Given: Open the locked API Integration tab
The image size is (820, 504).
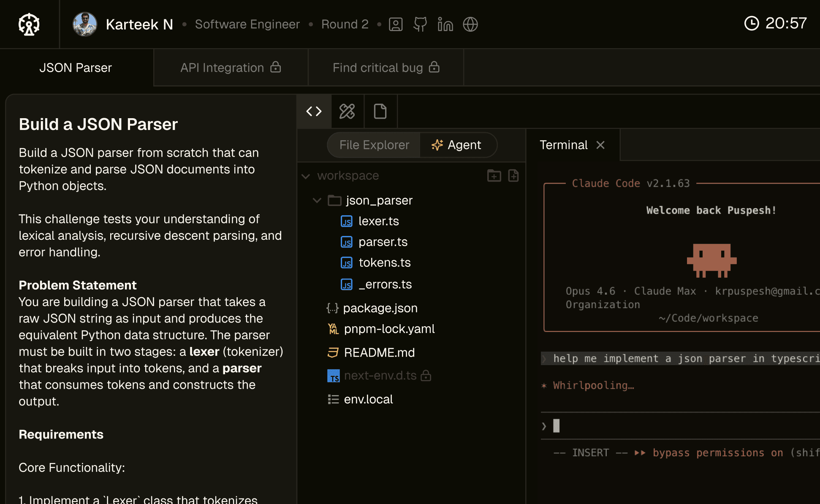Looking at the screenshot, I should [x=231, y=68].
